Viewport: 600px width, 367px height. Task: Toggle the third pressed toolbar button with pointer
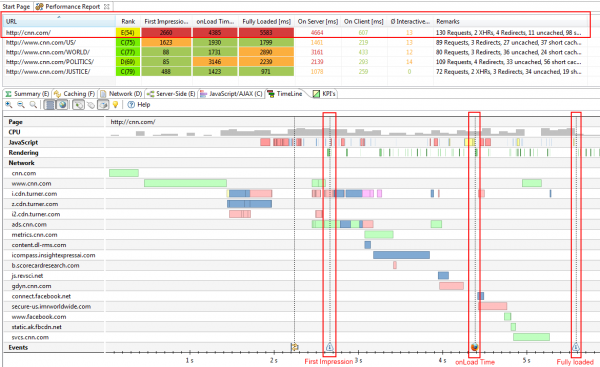point(78,104)
